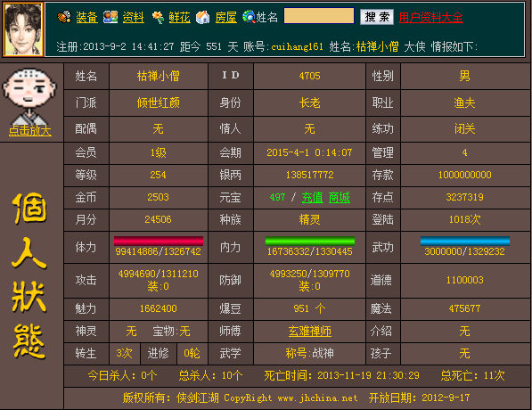Open the 资料 link

134,17
